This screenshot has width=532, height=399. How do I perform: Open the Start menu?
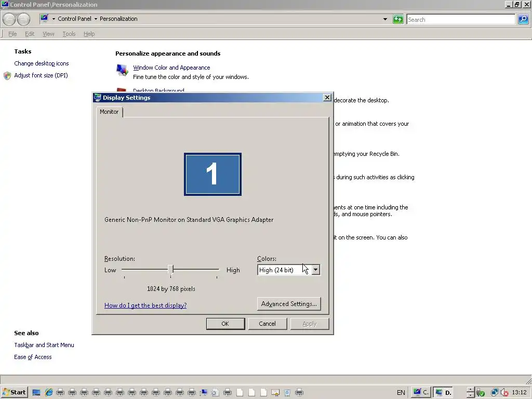tap(14, 393)
